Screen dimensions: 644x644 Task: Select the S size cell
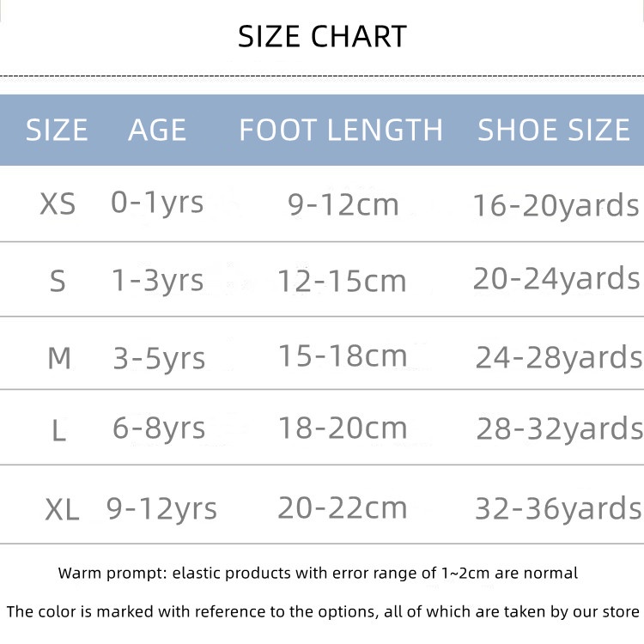58,281
